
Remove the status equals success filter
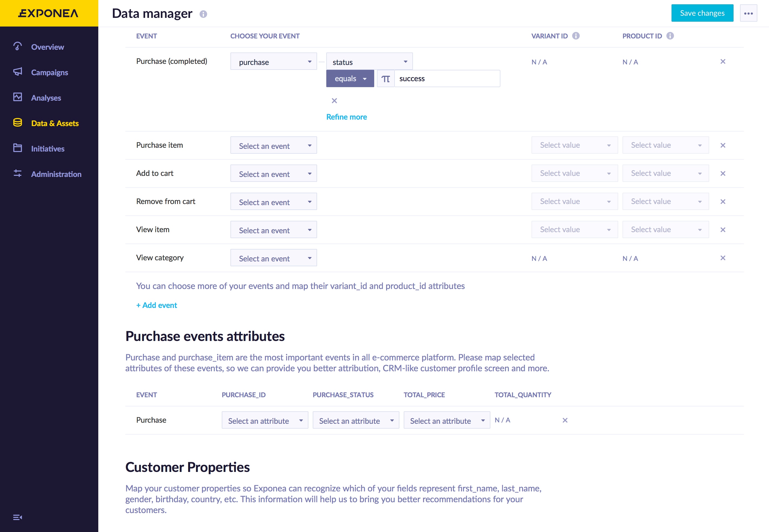coord(334,101)
